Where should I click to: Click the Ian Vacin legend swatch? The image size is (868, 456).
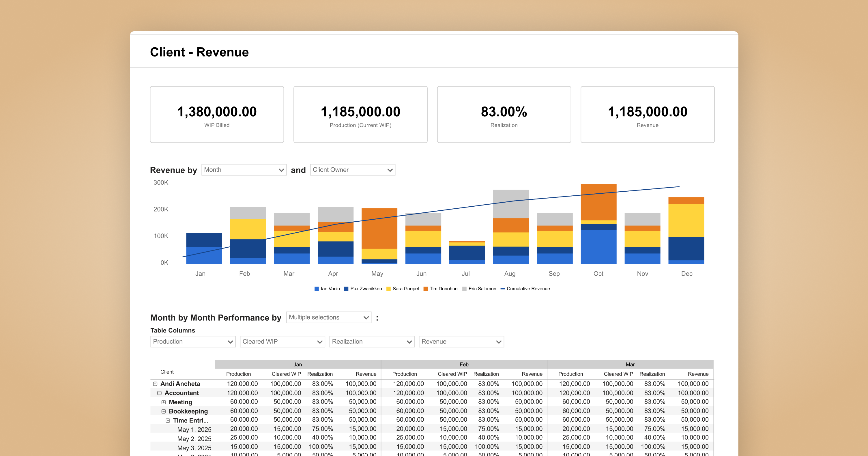click(316, 289)
